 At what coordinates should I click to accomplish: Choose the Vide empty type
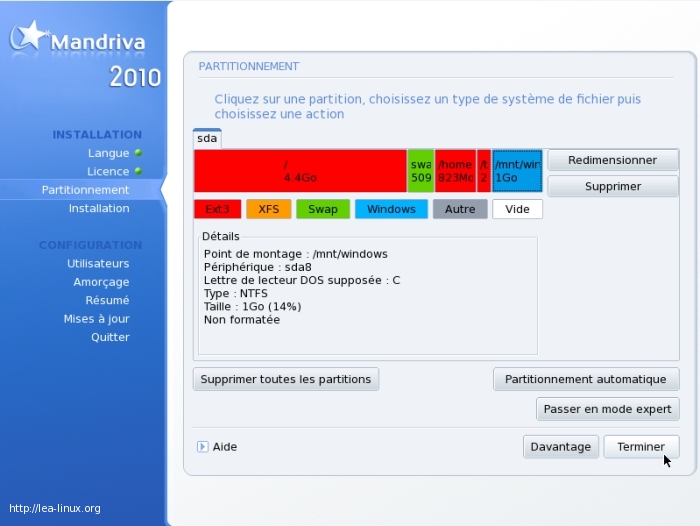pos(517,209)
